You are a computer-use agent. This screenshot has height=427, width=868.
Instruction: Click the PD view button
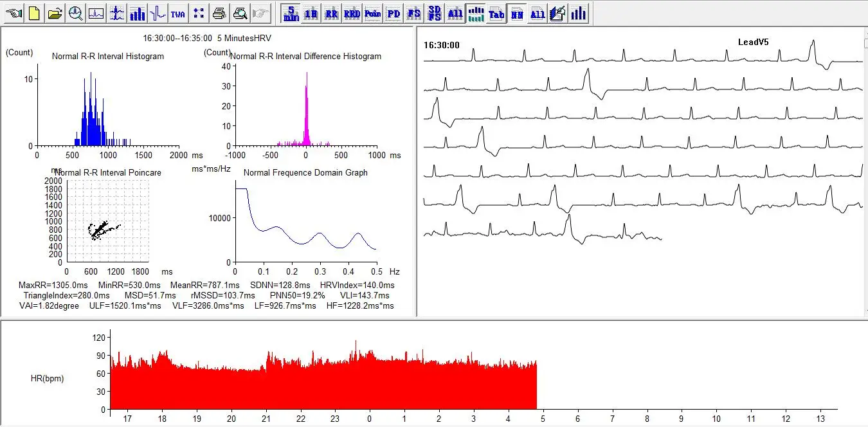(393, 13)
